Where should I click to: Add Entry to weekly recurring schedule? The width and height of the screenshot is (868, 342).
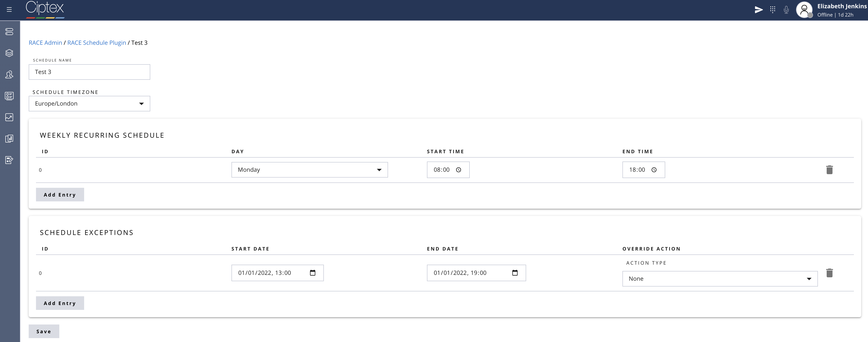coord(60,195)
